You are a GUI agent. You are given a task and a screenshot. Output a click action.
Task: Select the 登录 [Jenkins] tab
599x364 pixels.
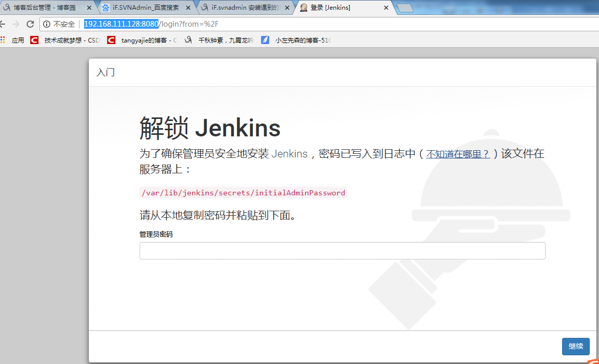(330, 8)
